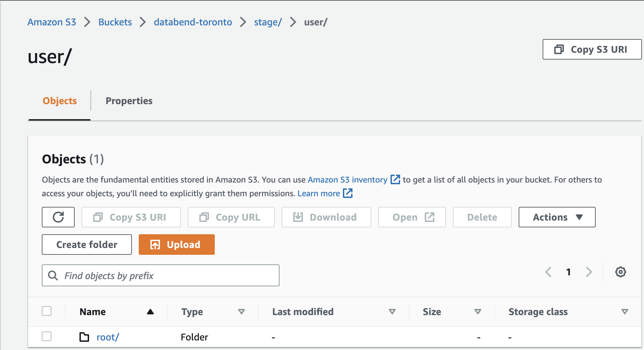Sort by Type column arrow
This screenshot has height=350, width=644.
(241, 312)
